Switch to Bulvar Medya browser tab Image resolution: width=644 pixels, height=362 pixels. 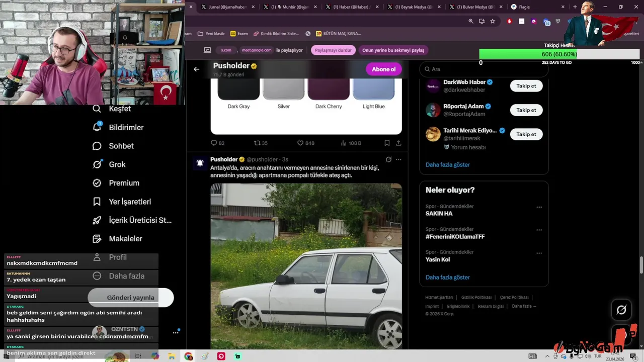click(476, 7)
